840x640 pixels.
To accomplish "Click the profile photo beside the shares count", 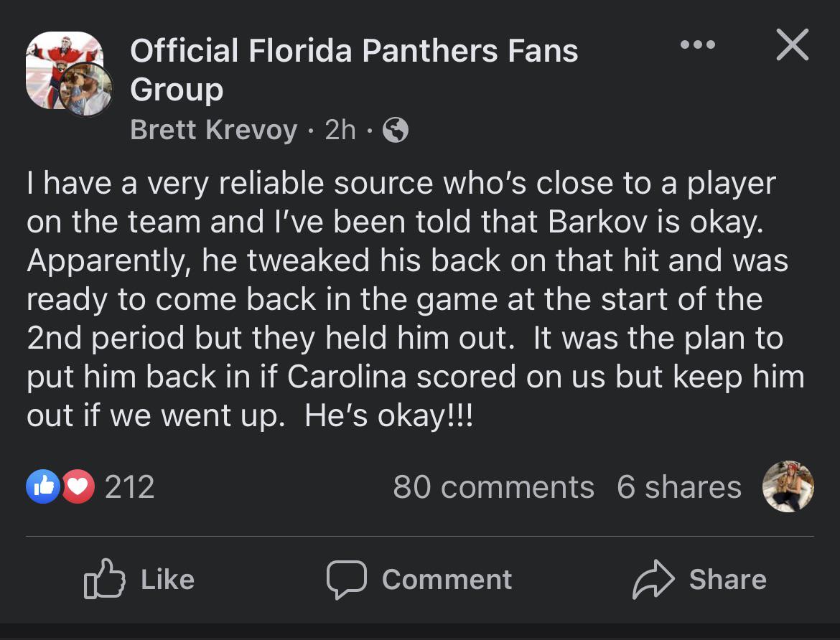I will pos(788,486).
